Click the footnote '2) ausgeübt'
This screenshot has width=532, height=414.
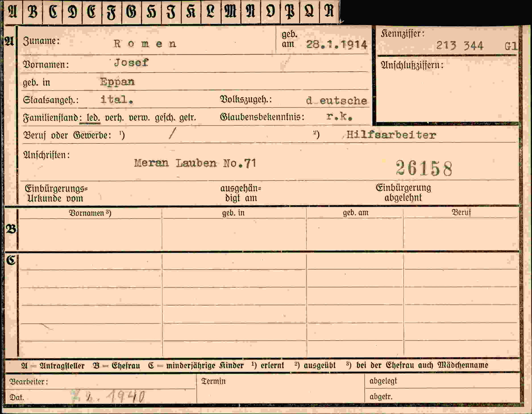click(315, 365)
